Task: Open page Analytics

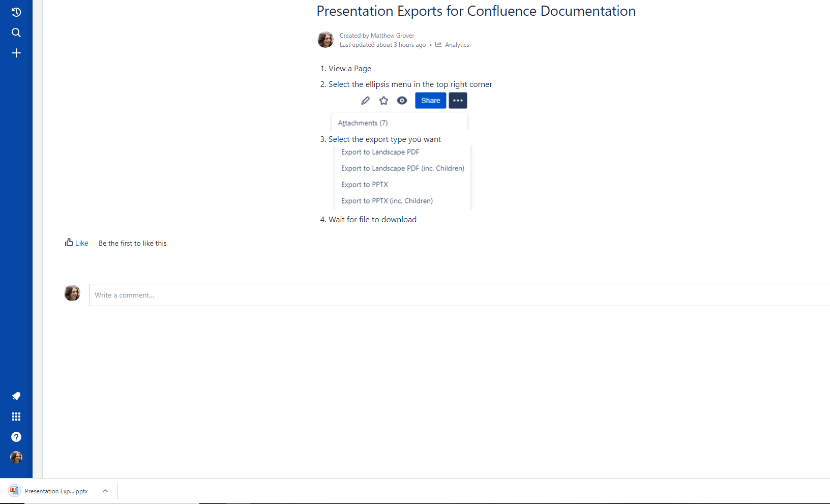Action: pyautogui.click(x=457, y=45)
